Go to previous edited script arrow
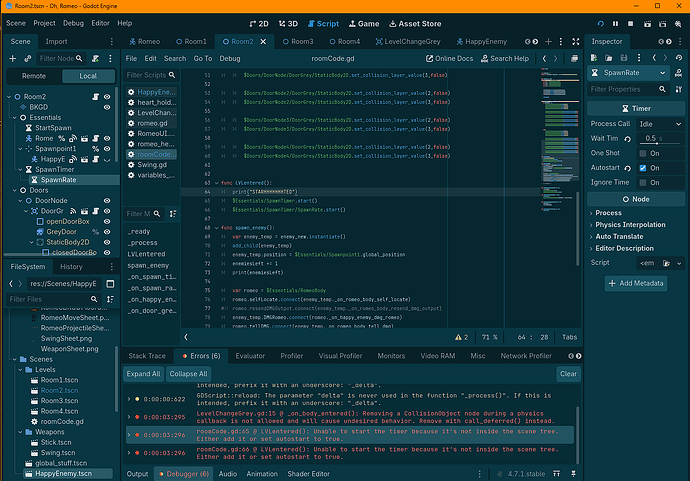Screen dimensions: 690x481 click(x=544, y=59)
